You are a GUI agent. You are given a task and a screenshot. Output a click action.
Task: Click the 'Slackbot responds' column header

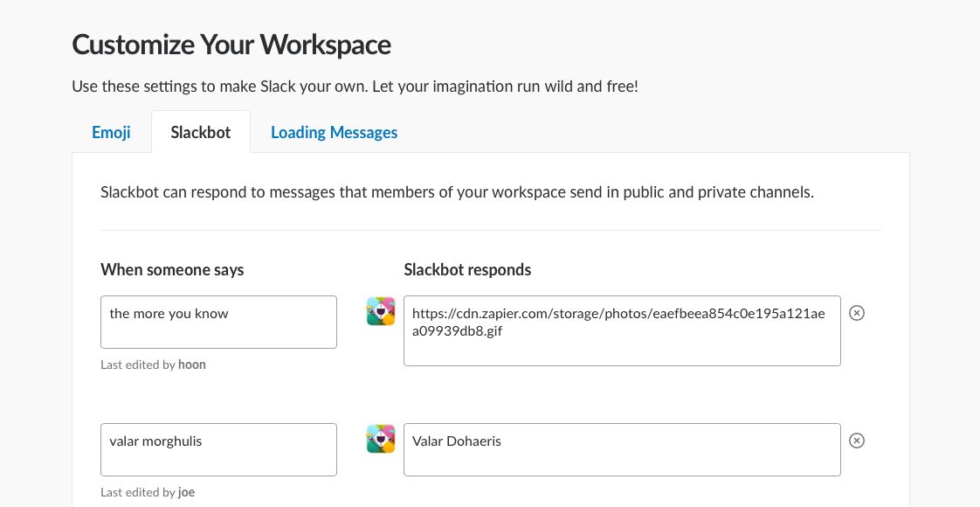467,269
